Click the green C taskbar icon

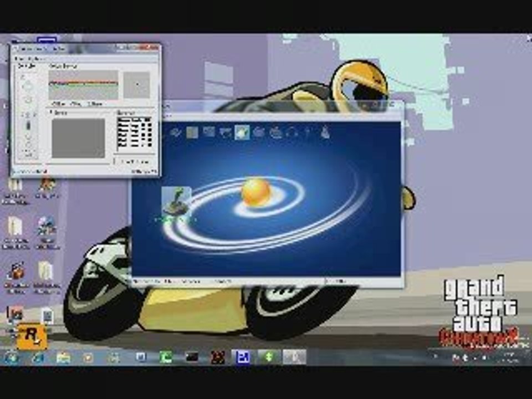(166, 357)
